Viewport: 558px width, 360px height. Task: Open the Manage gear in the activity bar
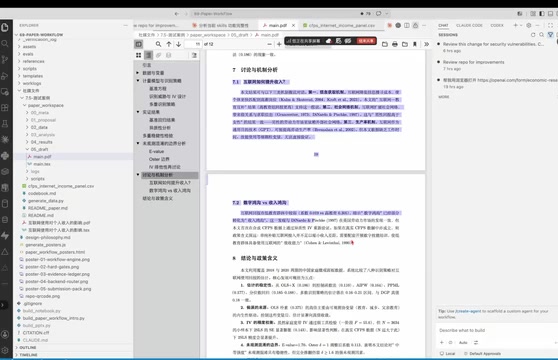coord(5,350)
